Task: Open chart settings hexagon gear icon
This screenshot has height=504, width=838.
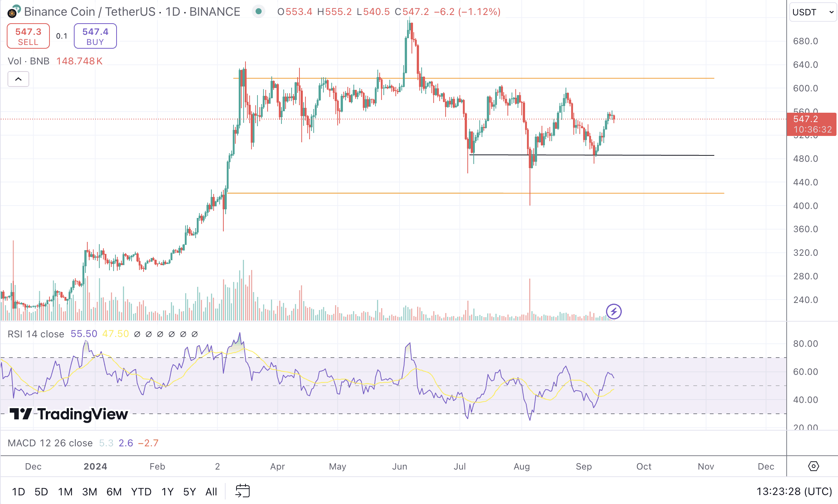Action: tap(813, 466)
